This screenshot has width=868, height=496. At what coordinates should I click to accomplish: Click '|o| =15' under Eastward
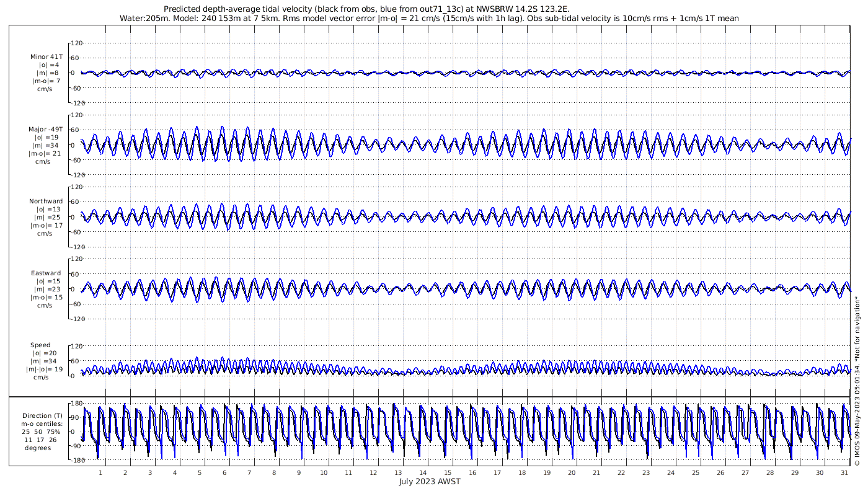coord(48,281)
